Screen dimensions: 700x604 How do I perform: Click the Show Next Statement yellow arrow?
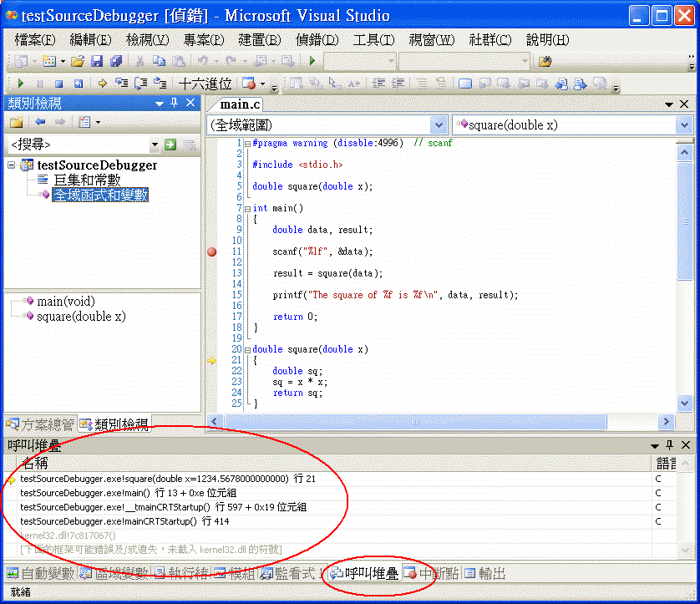tap(102, 84)
